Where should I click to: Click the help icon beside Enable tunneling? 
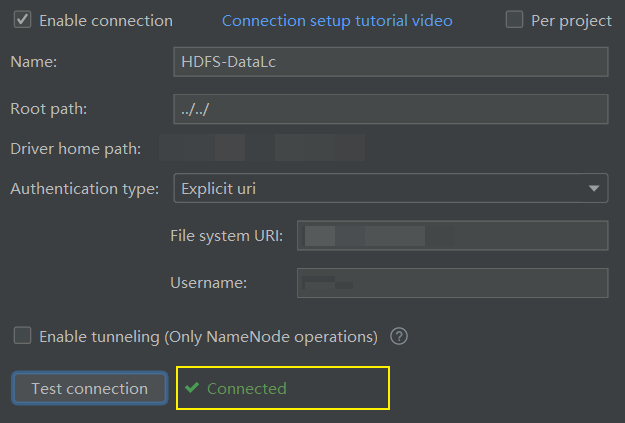pyautogui.click(x=399, y=336)
